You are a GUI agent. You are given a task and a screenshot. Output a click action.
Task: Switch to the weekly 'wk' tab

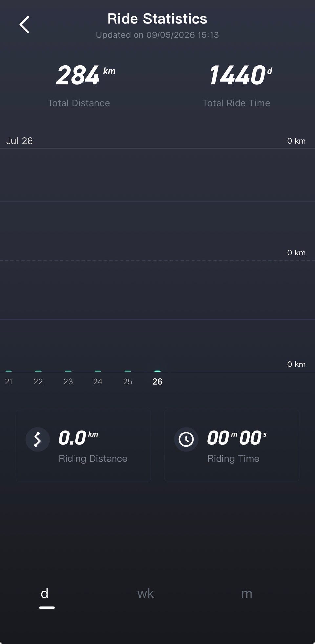145,594
